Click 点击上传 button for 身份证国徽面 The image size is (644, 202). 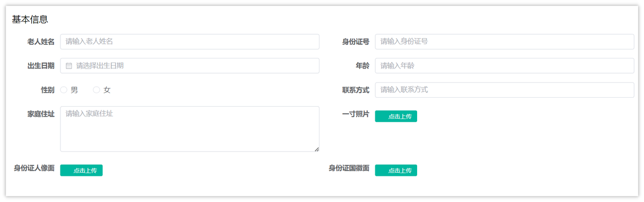coord(396,170)
